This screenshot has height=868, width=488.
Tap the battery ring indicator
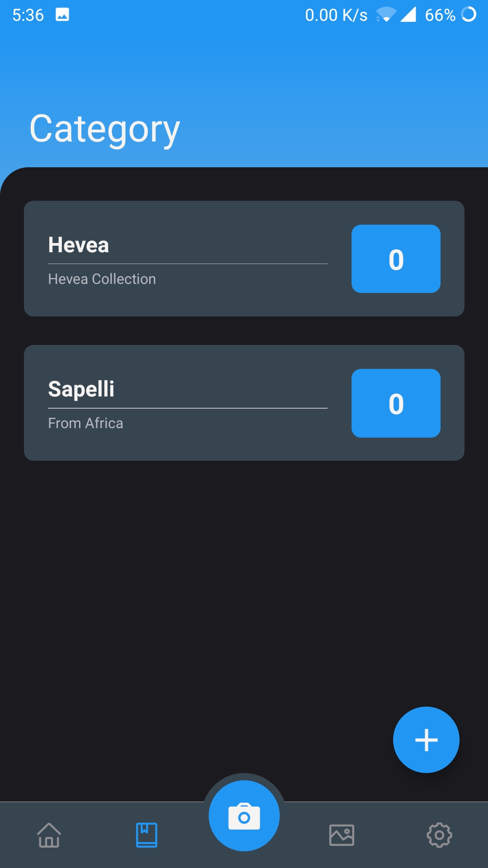[469, 14]
